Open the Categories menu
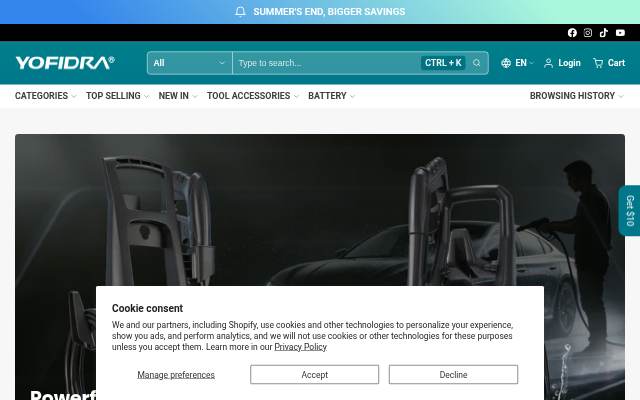640x400 pixels. coord(46,96)
